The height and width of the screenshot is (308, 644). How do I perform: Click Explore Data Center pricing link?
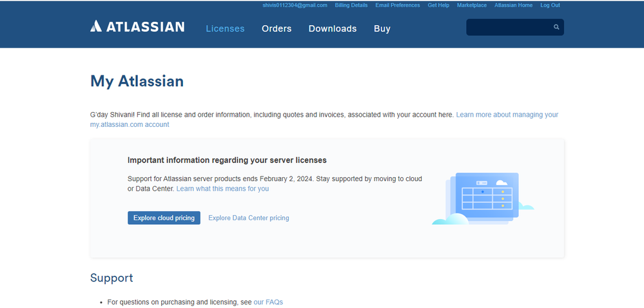[248, 218]
